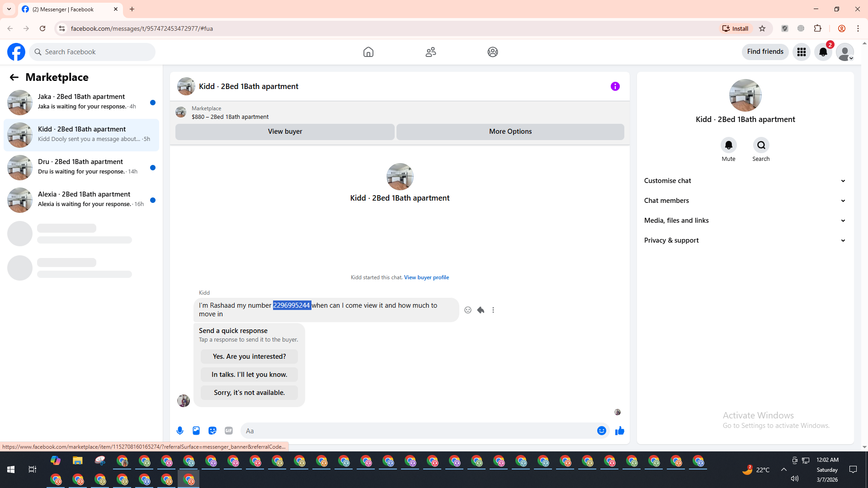
Task: Mute this conversation with bell icon
Action: coord(728,145)
